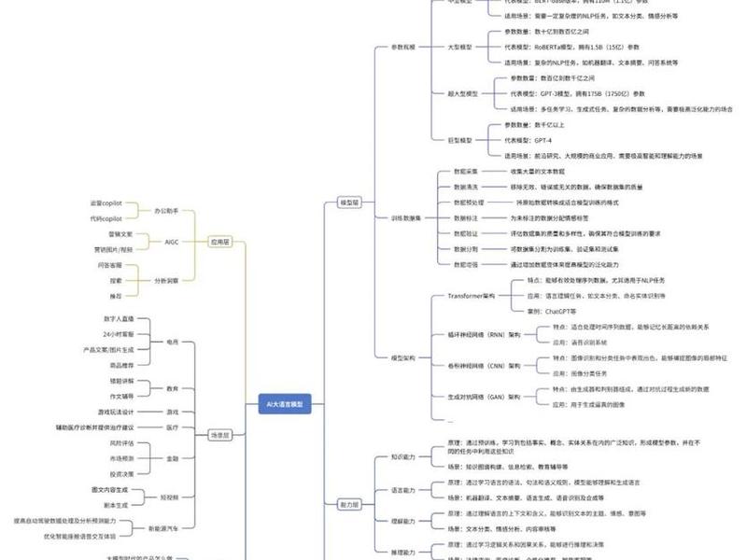Select the '案例: ChatGPT等' leaf
This screenshot has width=747, height=560.
pyautogui.click(x=552, y=312)
